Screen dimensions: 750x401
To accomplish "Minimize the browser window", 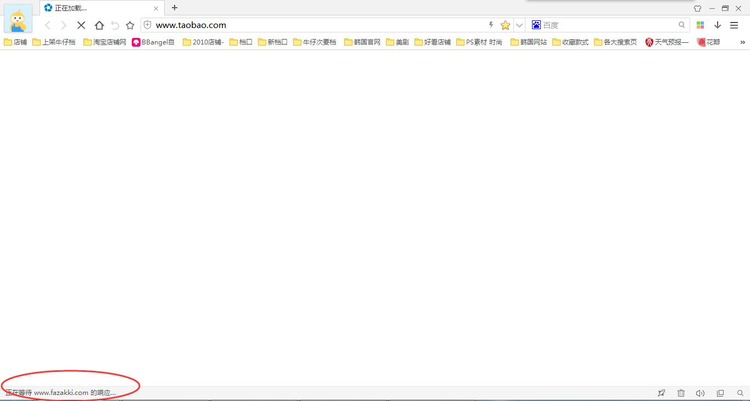I will tap(712, 8).
